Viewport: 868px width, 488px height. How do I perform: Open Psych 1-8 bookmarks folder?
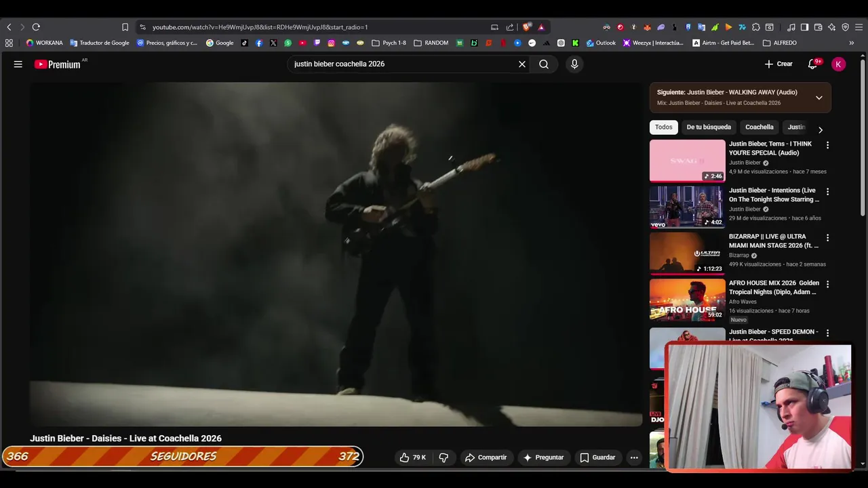point(389,43)
